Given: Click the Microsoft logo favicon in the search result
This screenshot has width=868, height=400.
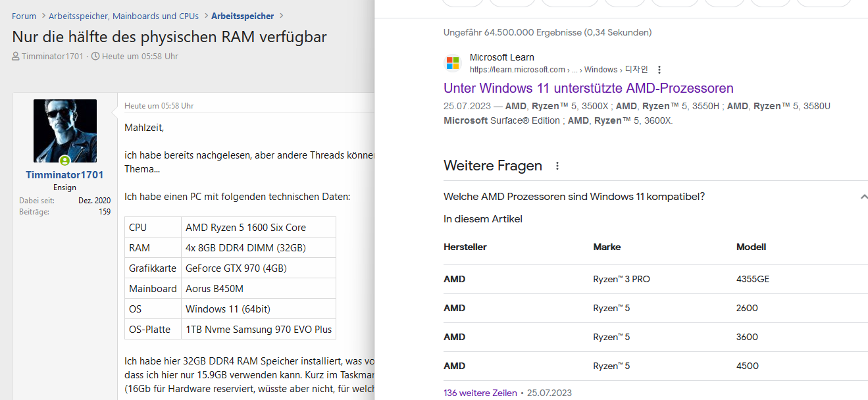Looking at the screenshot, I should pyautogui.click(x=453, y=63).
